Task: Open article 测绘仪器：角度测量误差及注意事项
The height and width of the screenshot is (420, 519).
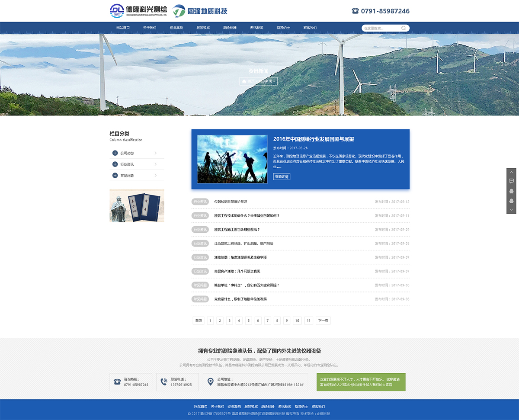Action: (x=240, y=257)
